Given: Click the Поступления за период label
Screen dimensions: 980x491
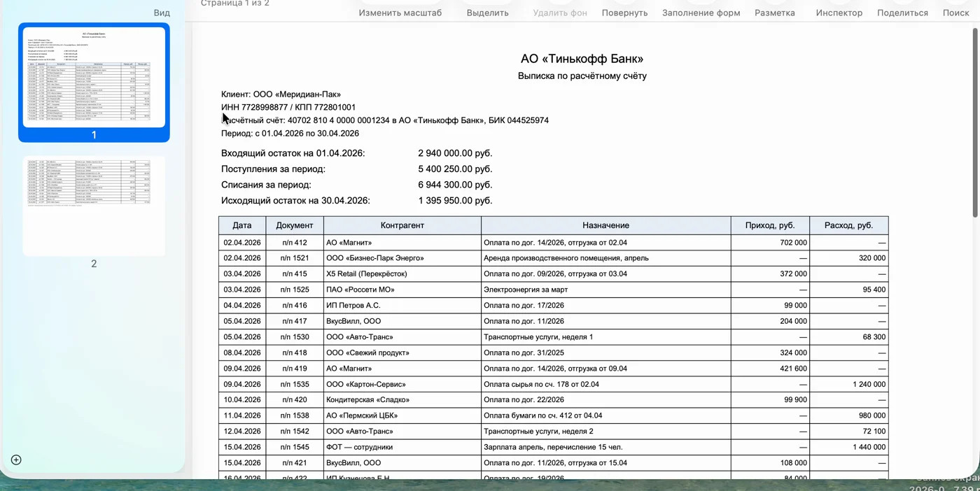Looking at the screenshot, I should 273,169.
